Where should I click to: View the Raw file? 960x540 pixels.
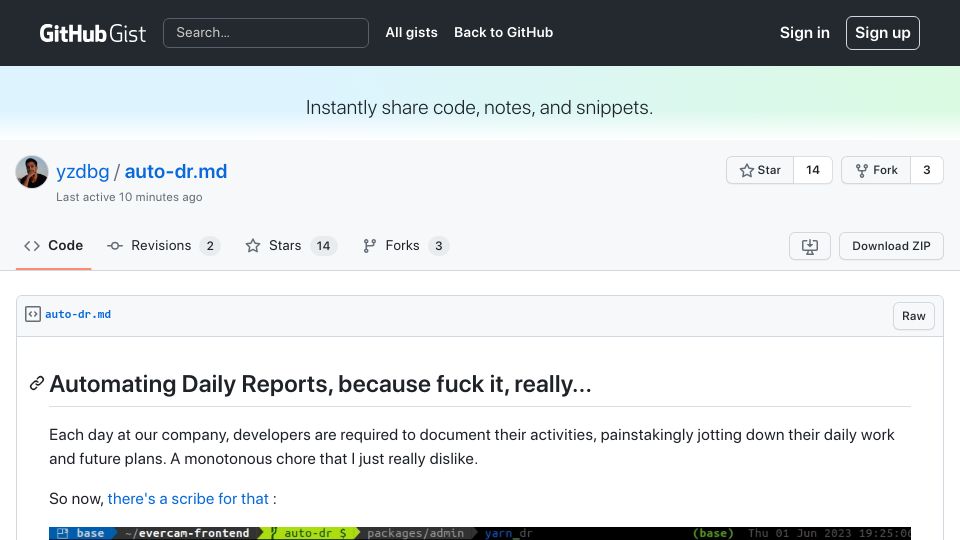click(x=913, y=316)
